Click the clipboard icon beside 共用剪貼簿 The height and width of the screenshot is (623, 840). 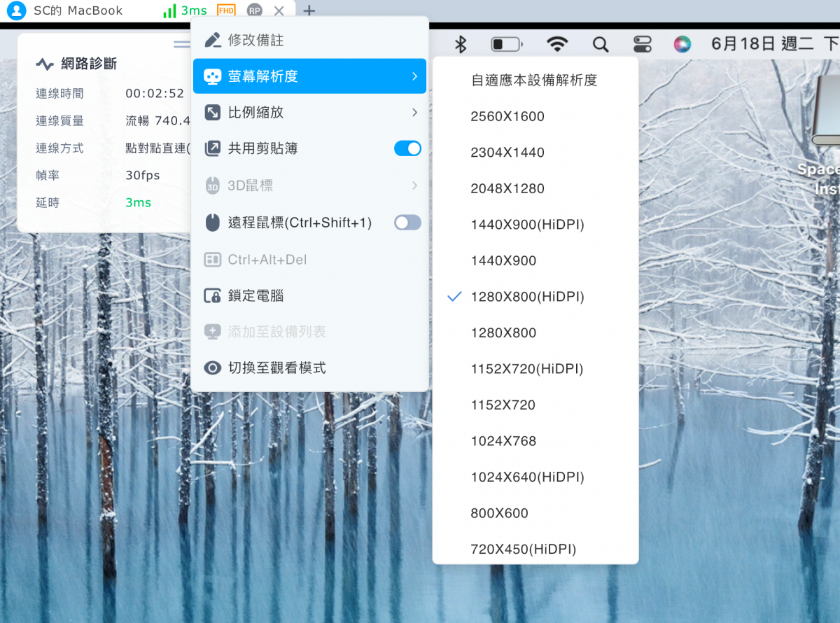pos(213,148)
